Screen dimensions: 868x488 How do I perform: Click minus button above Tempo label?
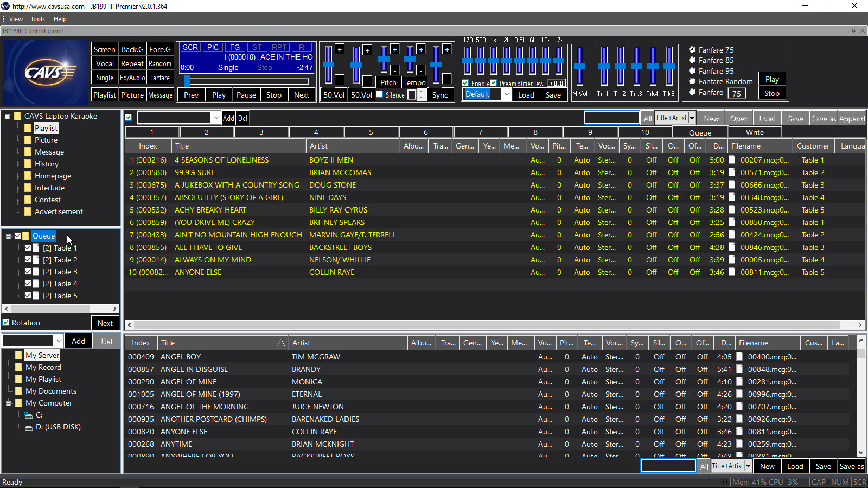[421, 70]
